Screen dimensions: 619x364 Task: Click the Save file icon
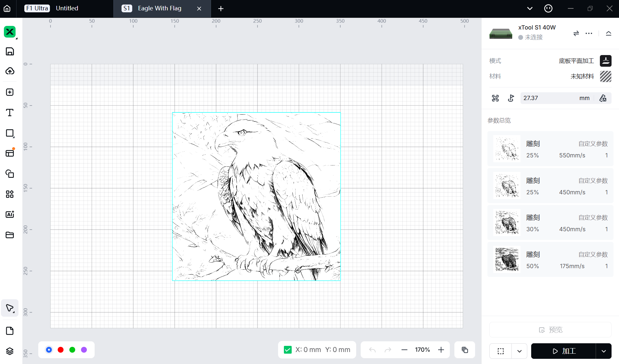coord(10,51)
